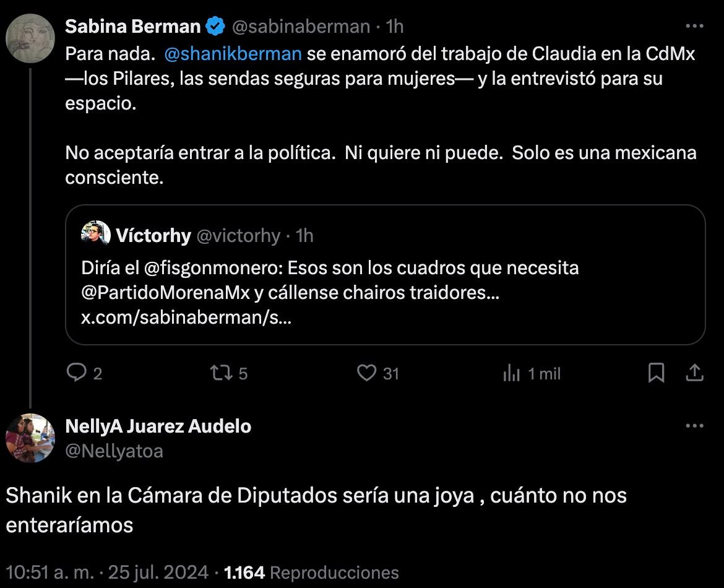
Task: Click the 1h timestamp on Sabina's post
Action: click(x=394, y=27)
